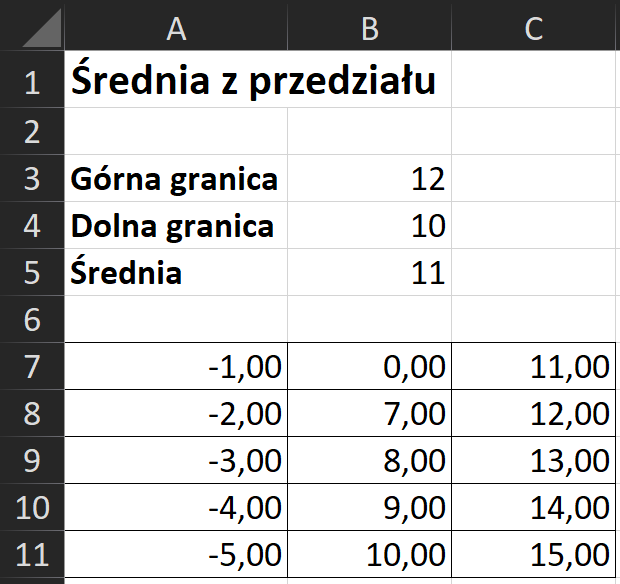Image resolution: width=620 pixels, height=584 pixels.
Task: Select column B header
Action: tap(370, 28)
